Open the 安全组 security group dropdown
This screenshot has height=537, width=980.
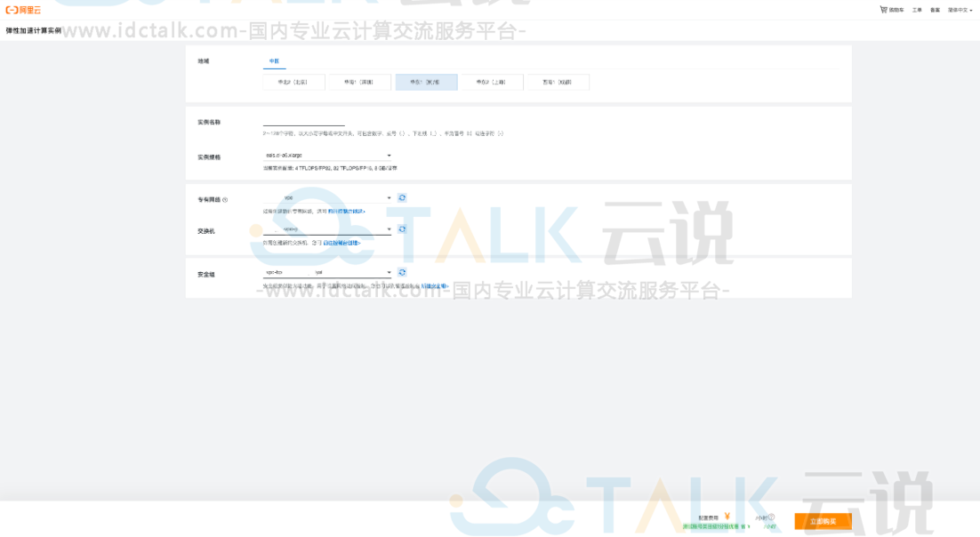(327, 273)
